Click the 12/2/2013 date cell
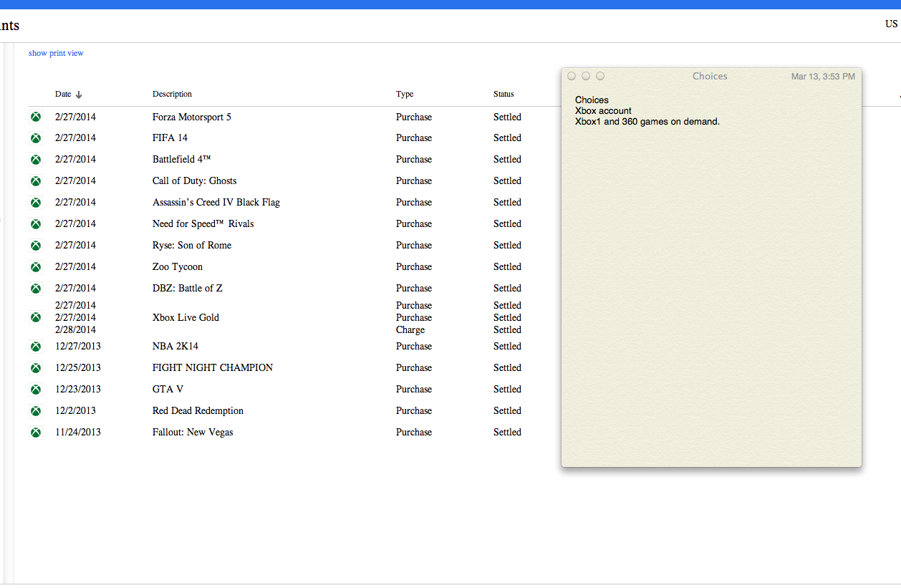 [x=75, y=410]
